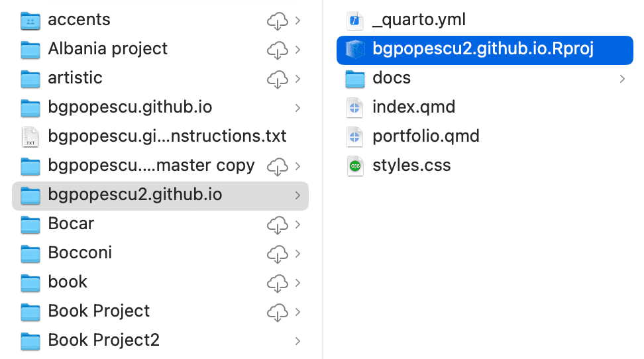The height and width of the screenshot is (359, 644).
Task: Click the chevron next to artistic folder
Action: pos(297,79)
